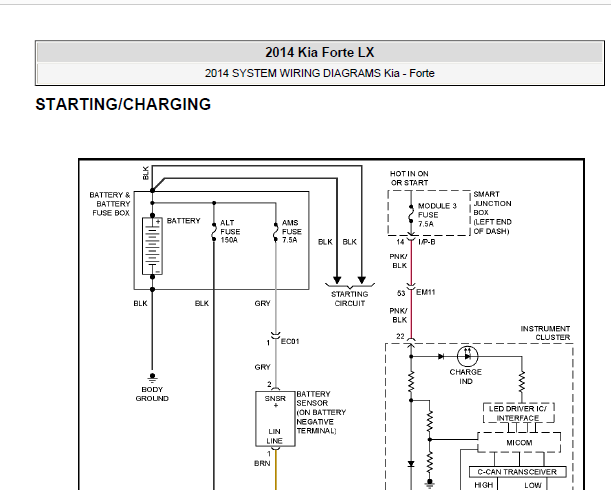Select 'MODULE 3 FUSE 7.5A' label
The width and height of the screenshot is (611, 490).
click(x=436, y=215)
